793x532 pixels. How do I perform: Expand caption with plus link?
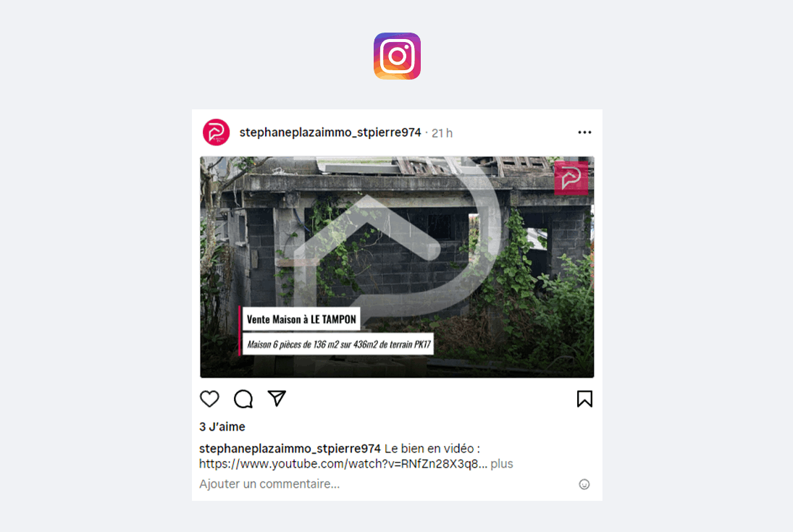coord(502,464)
